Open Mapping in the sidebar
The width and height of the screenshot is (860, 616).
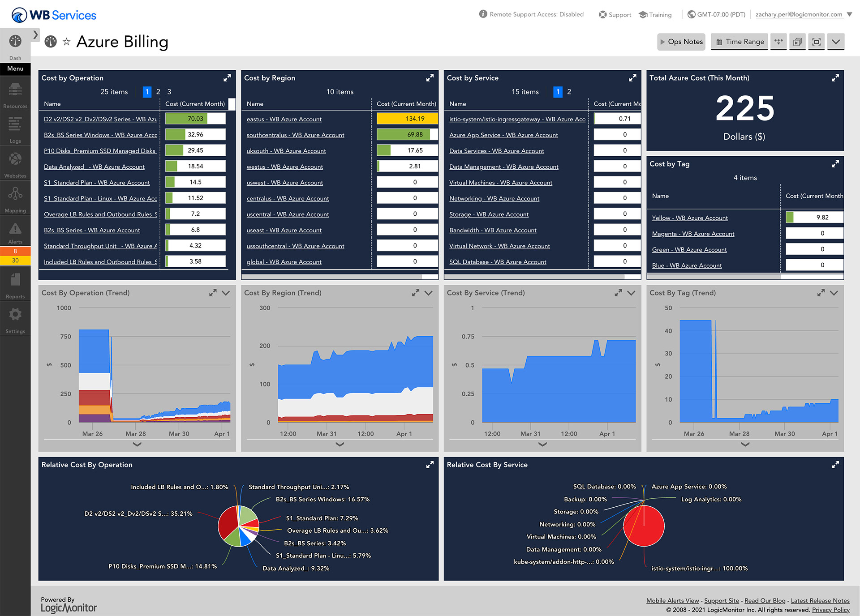(15, 199)
